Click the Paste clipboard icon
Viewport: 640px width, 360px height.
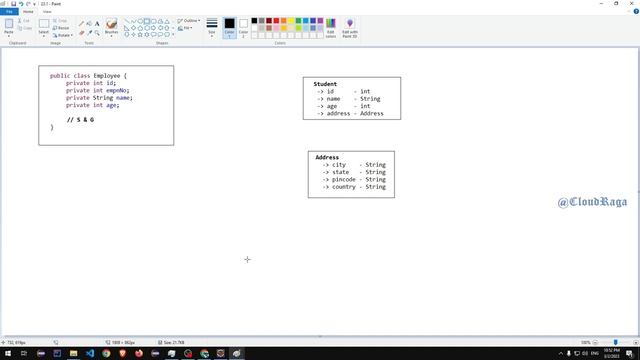pos(9,24)
